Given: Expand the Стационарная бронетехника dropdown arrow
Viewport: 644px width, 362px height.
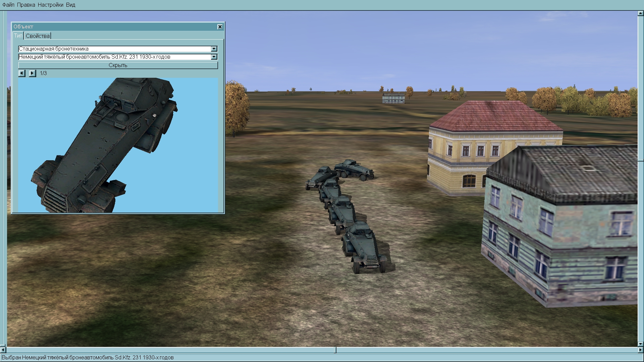Looking at the screenshot, I should [214, 49].
